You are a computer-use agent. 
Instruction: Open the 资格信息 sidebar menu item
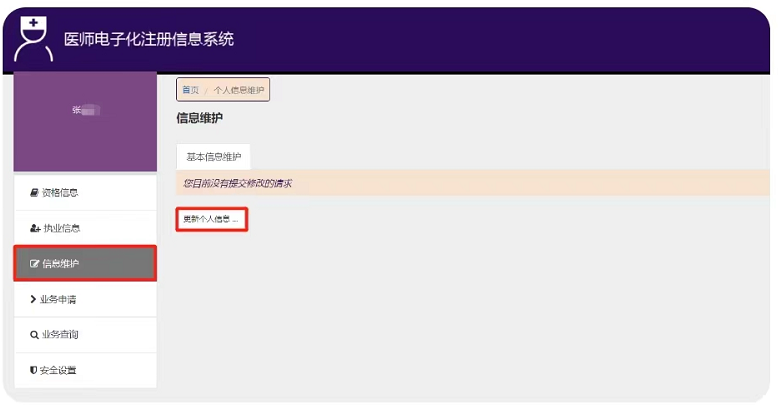(x=60, y=192)
